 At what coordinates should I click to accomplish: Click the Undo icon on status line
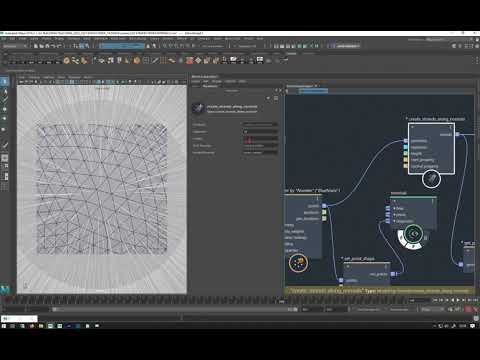[53, 46]
